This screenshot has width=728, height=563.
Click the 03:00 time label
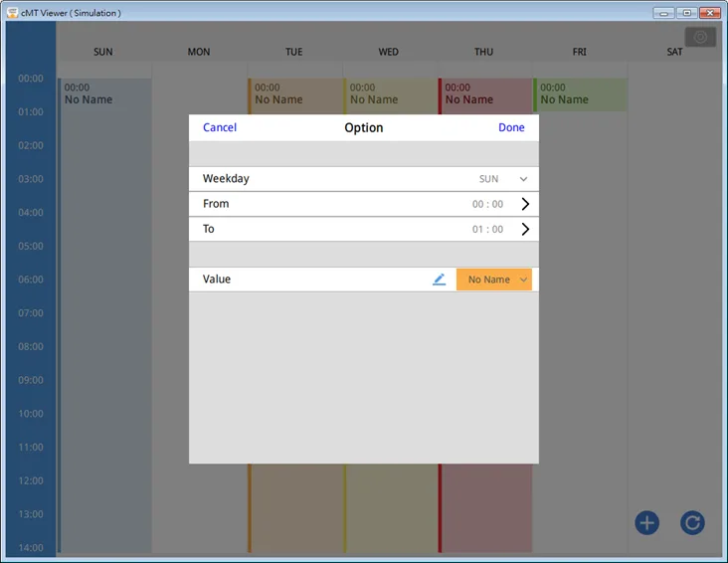pos(31,179)
